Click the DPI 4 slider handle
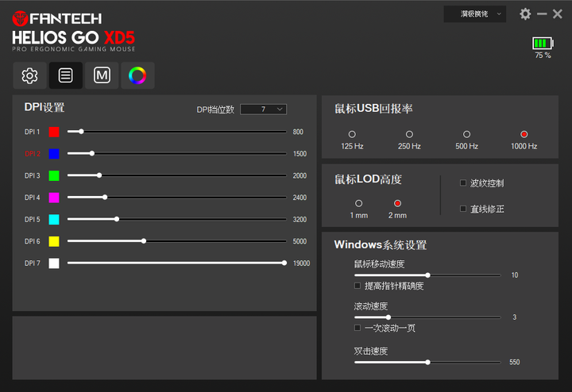 coord(105,197)
